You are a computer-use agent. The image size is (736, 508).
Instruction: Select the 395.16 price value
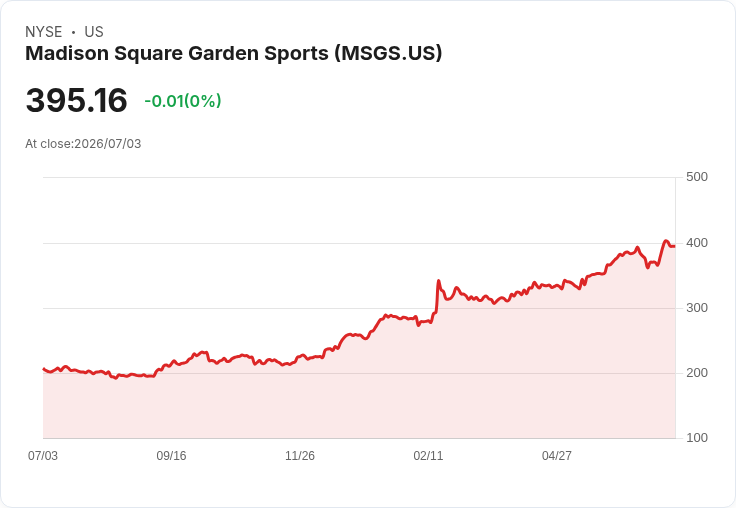click(76, 100)
